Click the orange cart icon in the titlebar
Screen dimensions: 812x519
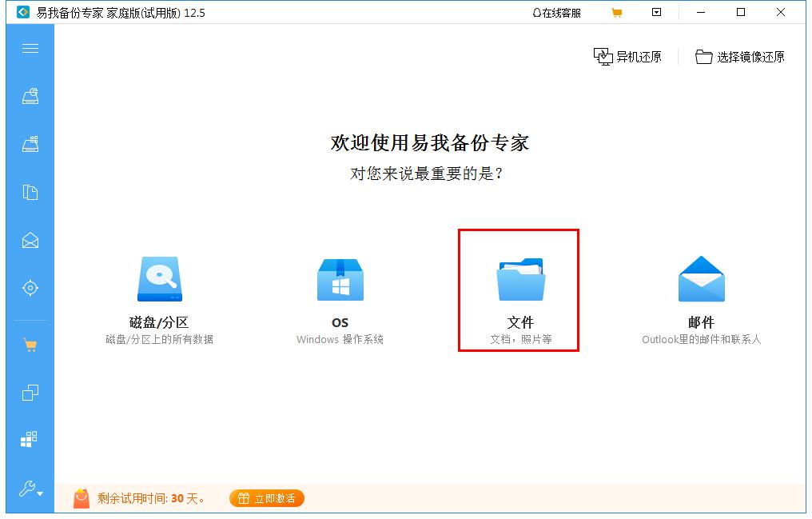coord(616,12)
